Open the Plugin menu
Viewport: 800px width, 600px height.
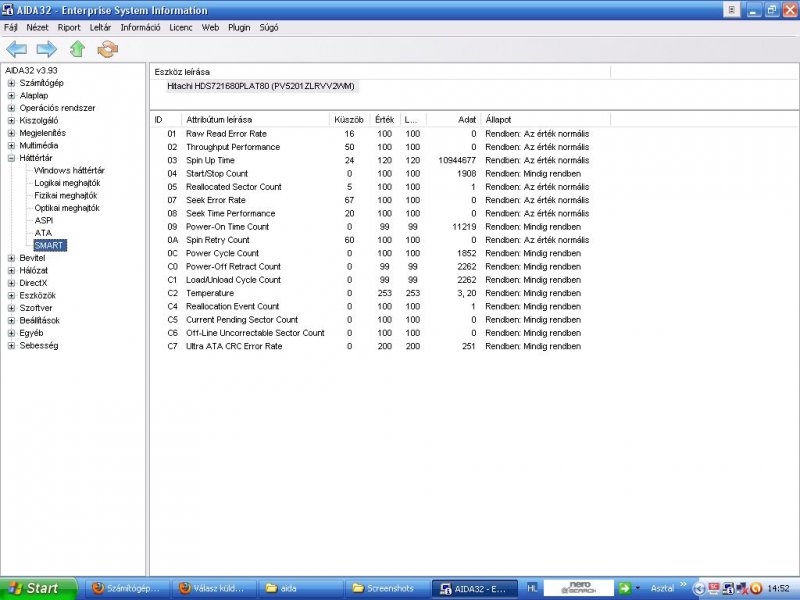239,28
